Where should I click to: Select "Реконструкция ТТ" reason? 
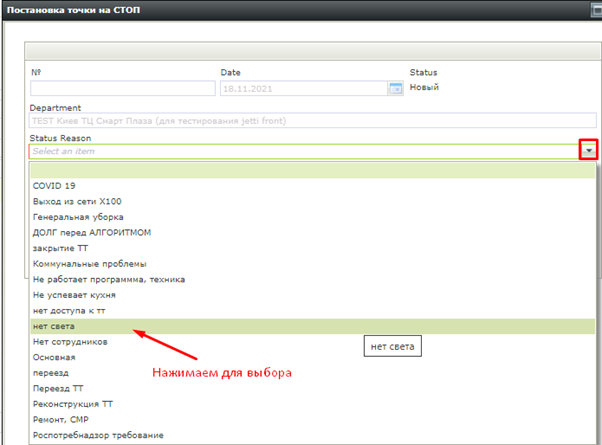313,404
